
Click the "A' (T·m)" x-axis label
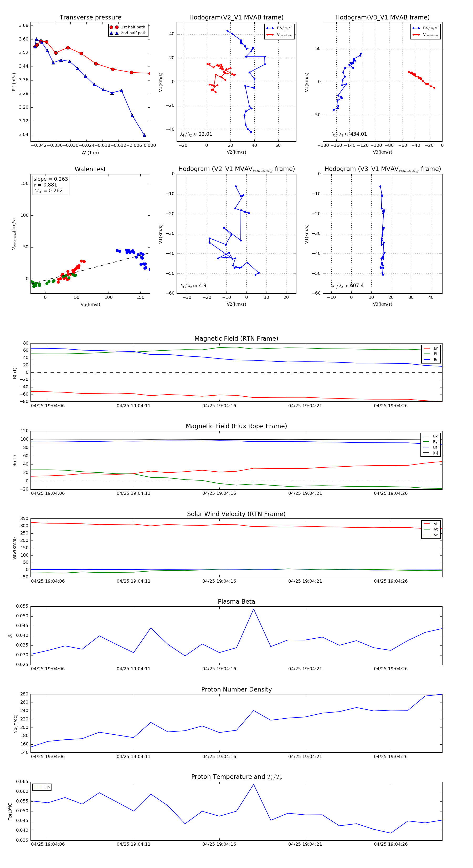(x=90, y=153)
